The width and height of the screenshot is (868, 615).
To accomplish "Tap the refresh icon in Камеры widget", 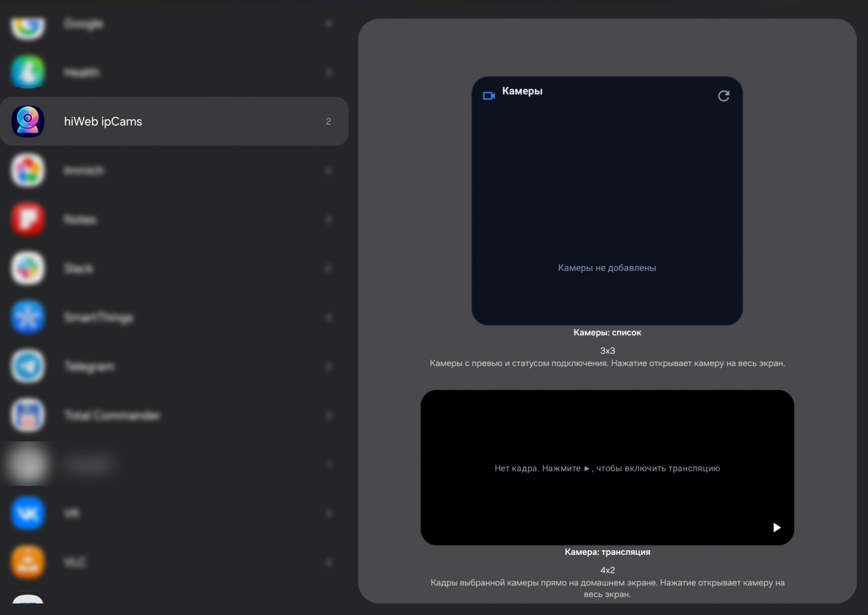I will 723,96.
